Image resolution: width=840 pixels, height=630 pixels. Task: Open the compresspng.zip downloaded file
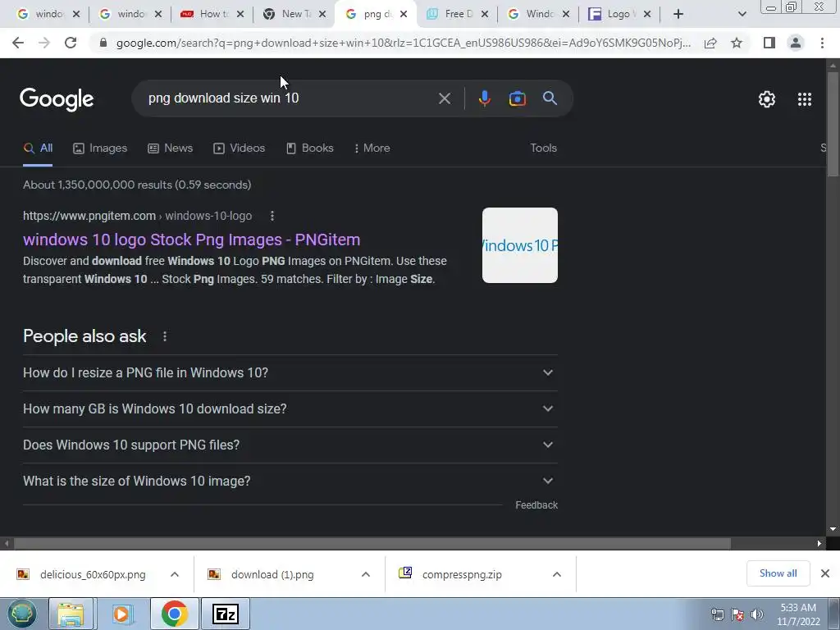(462, 574)
